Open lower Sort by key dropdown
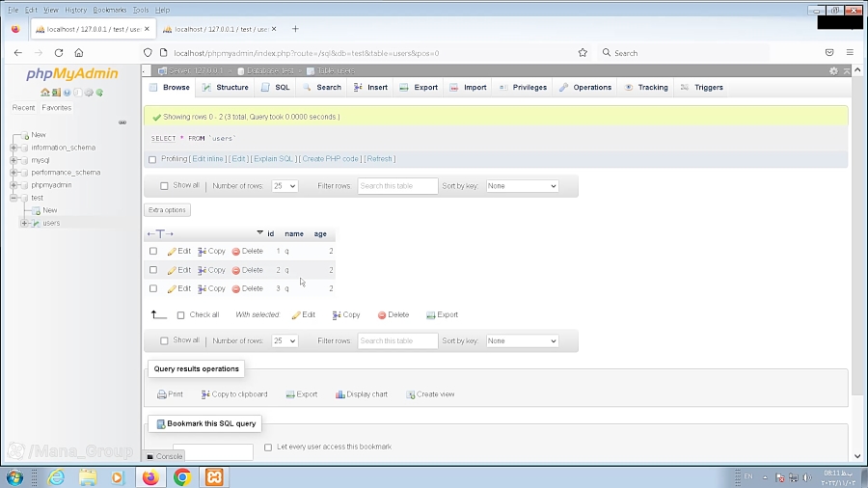The height and width of the screenshot is (488, 868). (x=522, y=340)
